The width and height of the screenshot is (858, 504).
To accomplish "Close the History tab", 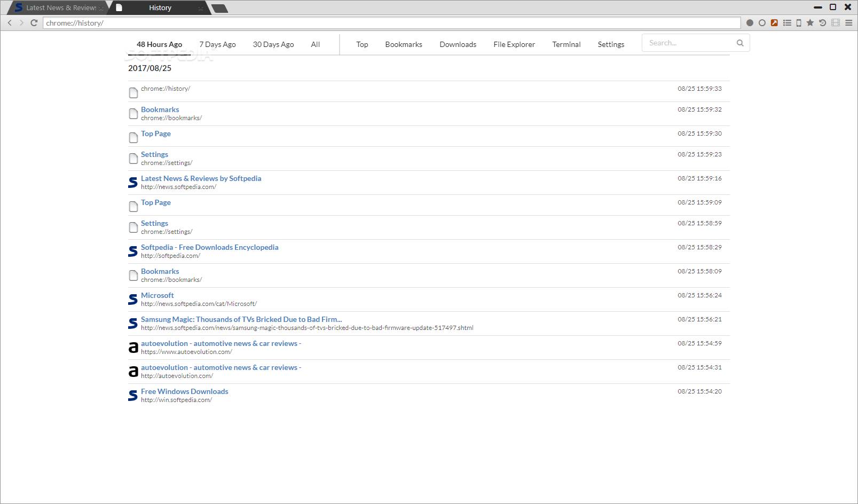I will 201,8.
